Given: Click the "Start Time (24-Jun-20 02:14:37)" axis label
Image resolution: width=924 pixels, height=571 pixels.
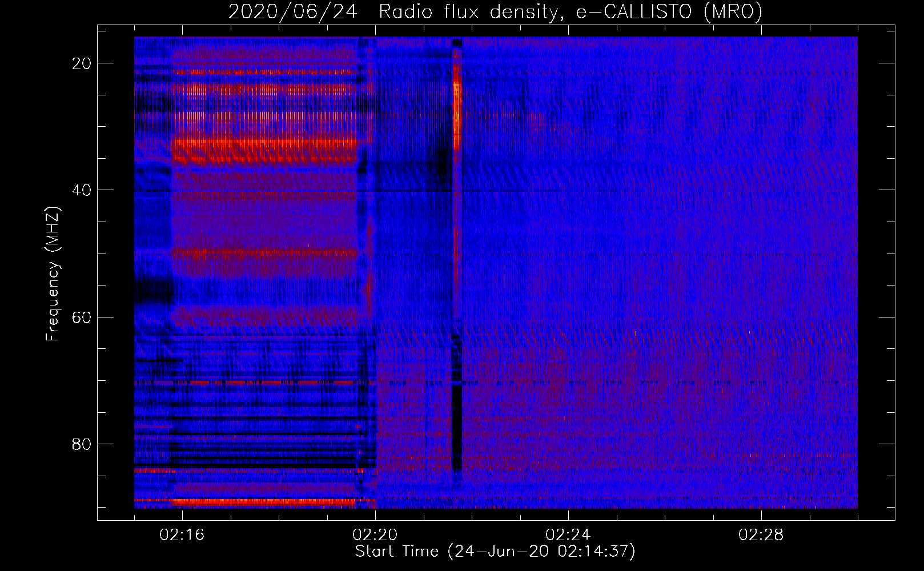Looking at the screenshot, I should click(x=495, y=552).
